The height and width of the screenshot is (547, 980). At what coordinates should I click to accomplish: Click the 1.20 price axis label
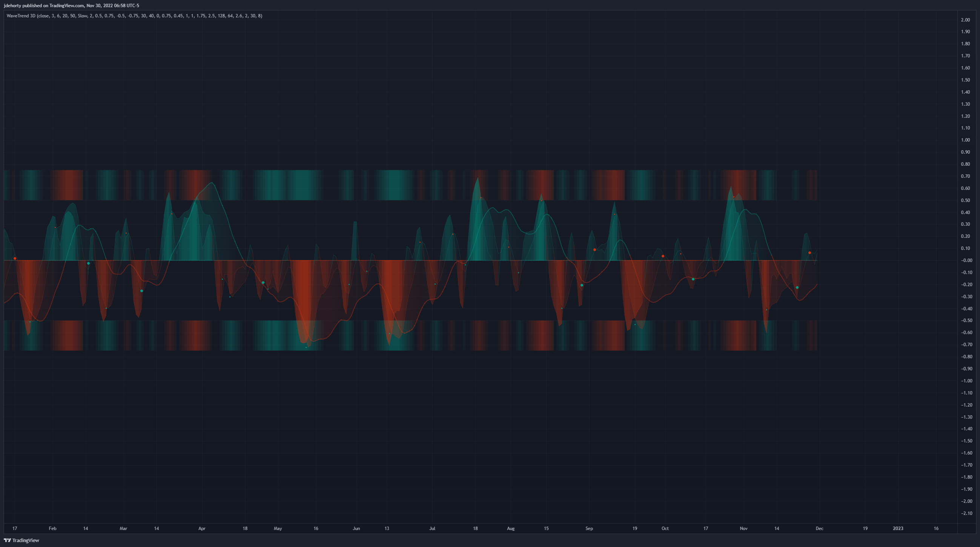(x=965, y=116)
